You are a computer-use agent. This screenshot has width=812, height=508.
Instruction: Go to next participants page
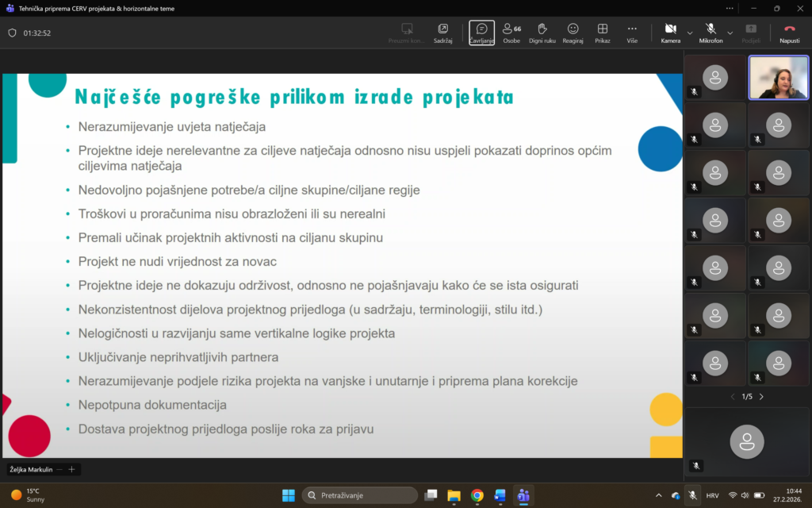pos(761,397)
